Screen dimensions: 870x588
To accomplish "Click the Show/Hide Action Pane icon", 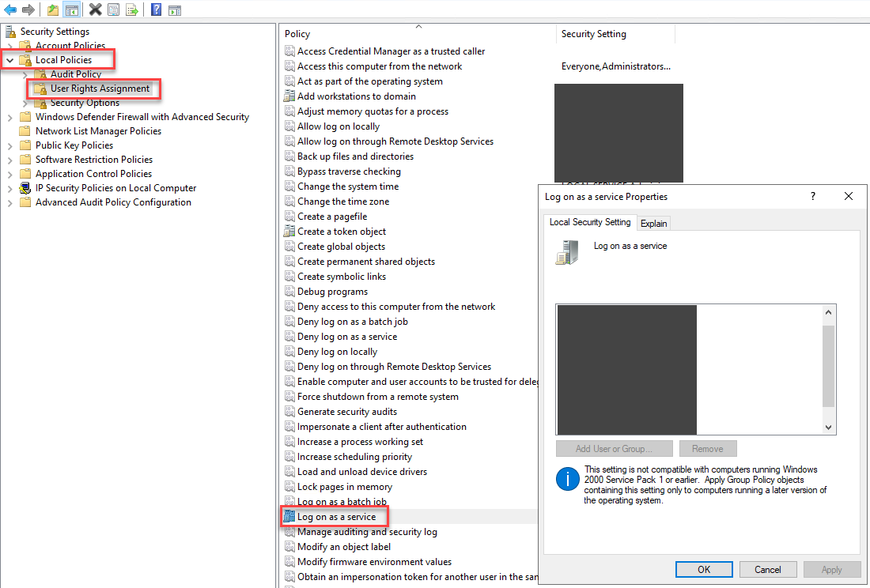I will coord(175,9).
